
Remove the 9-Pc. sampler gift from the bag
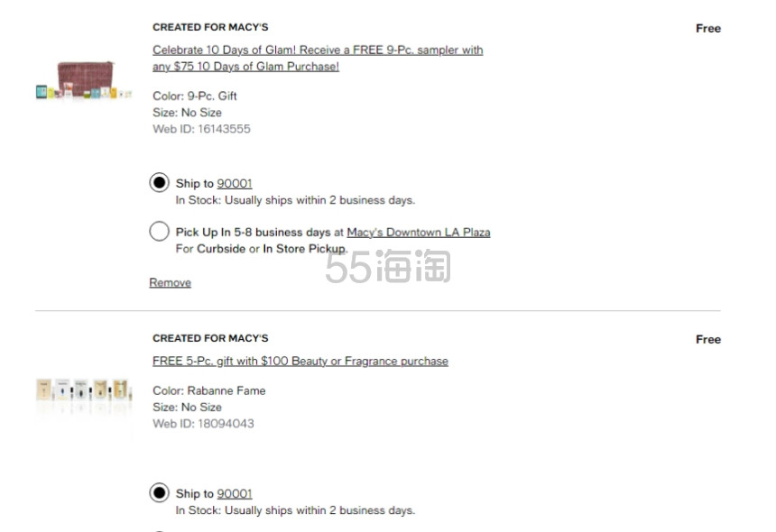171,282
